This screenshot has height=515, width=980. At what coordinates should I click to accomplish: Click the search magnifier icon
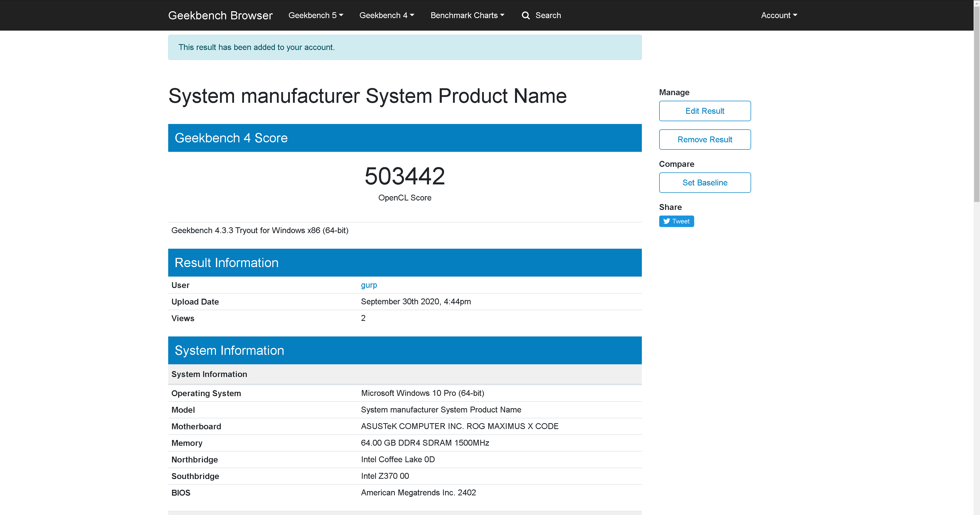[525, 15]
